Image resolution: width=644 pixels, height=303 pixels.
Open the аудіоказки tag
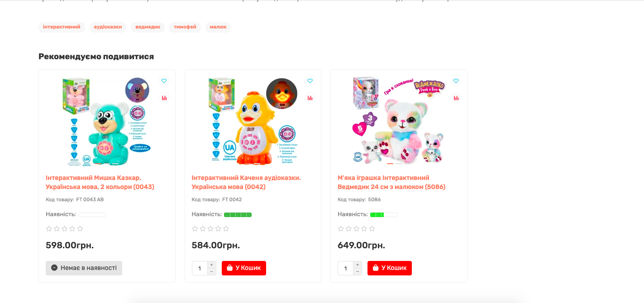[108, 27]
